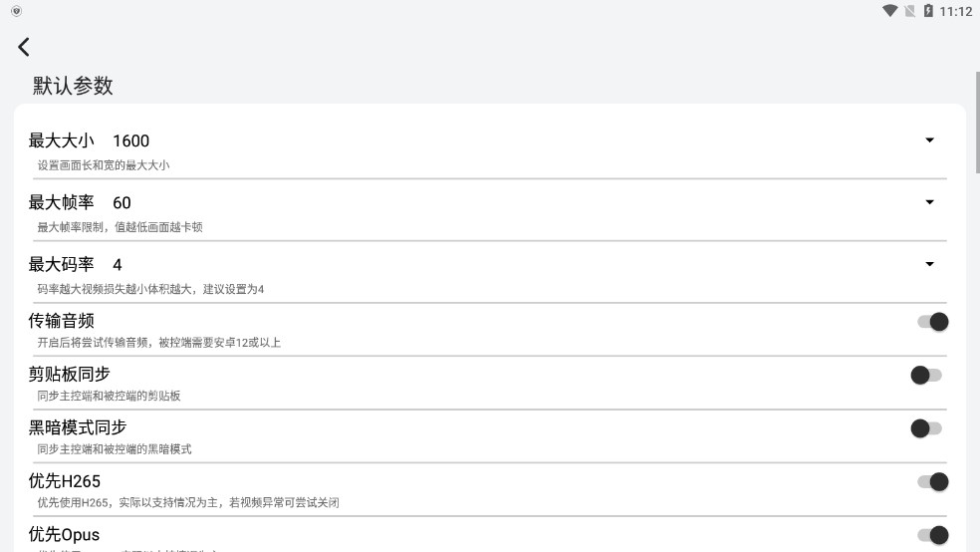Tap the Wi-Fi signal status icon
980x552 pixels.
click(889, 11)
